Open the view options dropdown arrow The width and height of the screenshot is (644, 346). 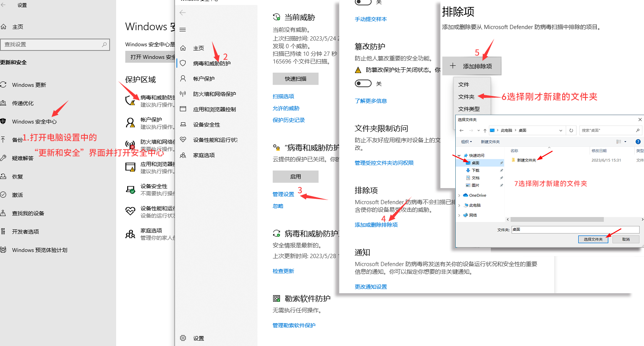(x=625, y=142)
